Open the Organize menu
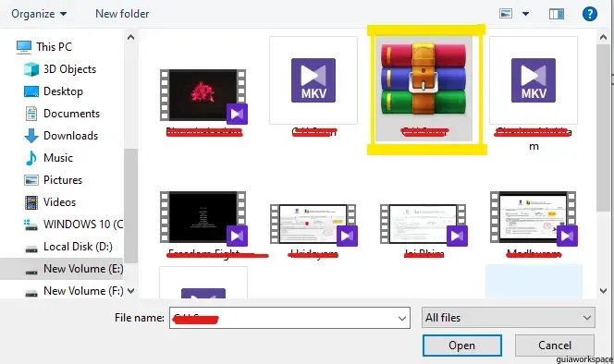 pos(39,14)
